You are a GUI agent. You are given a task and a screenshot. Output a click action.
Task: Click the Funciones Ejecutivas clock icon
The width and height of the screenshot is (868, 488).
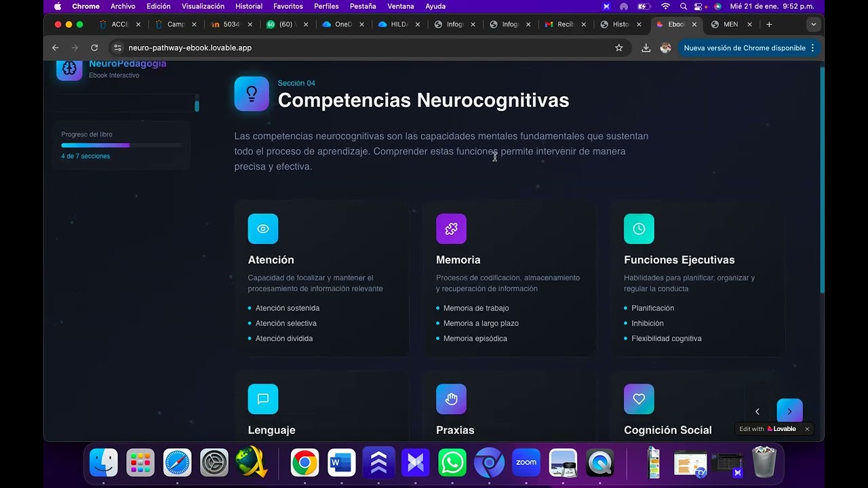(639, 229)
